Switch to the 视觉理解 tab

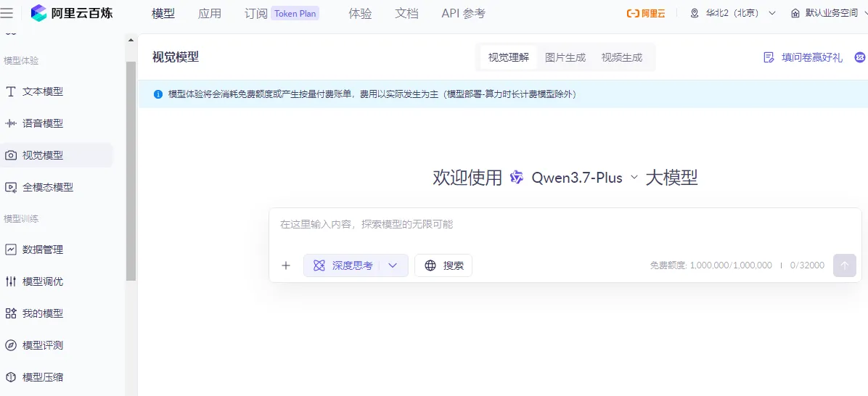(508, 57)
